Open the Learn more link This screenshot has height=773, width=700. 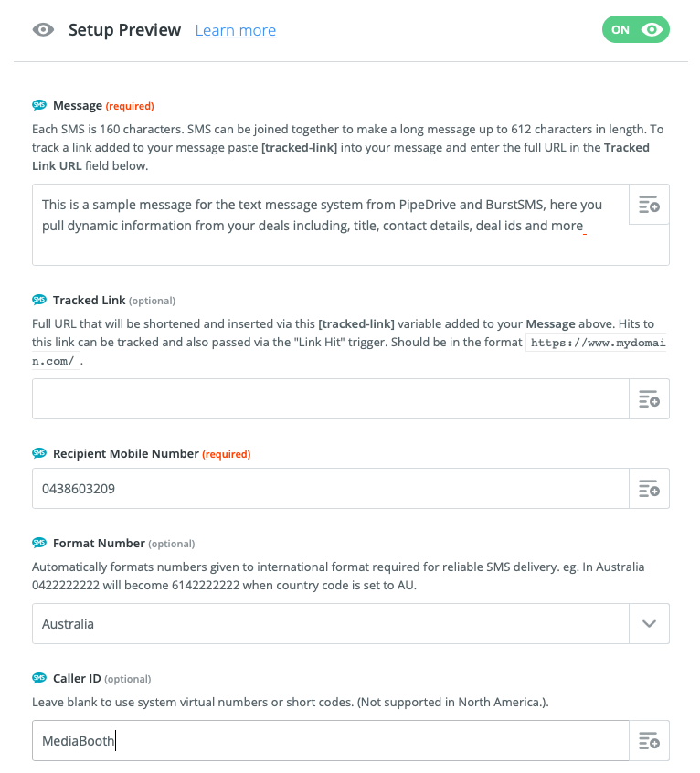pos(236,30)
